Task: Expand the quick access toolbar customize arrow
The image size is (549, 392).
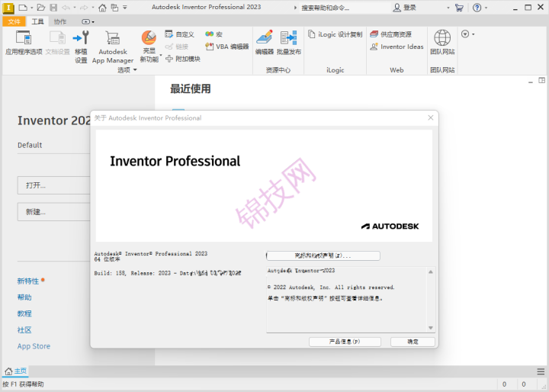Action: (x=125, y=8)
